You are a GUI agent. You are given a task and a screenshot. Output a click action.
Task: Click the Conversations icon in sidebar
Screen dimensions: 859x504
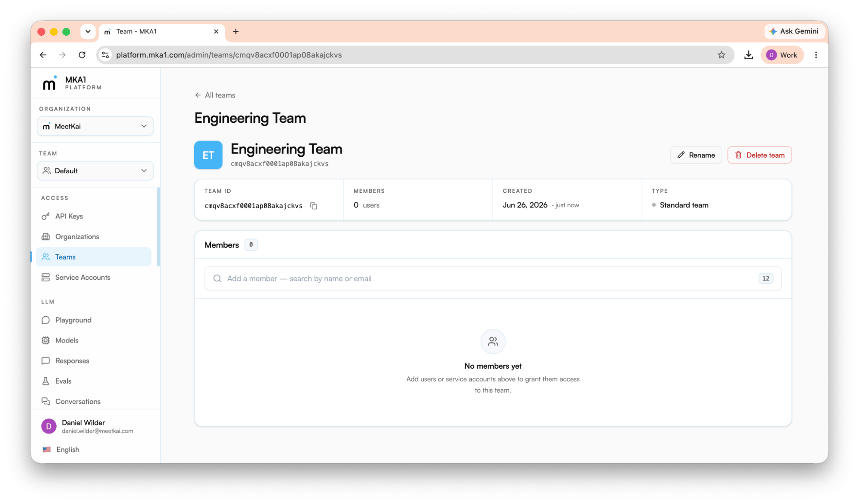point(46,401)
